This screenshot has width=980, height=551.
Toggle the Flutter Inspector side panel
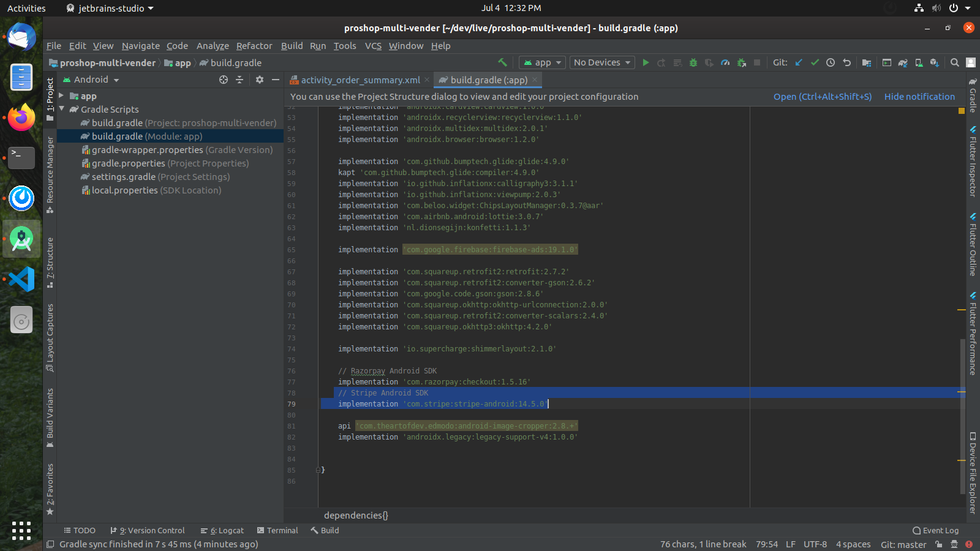973,161
